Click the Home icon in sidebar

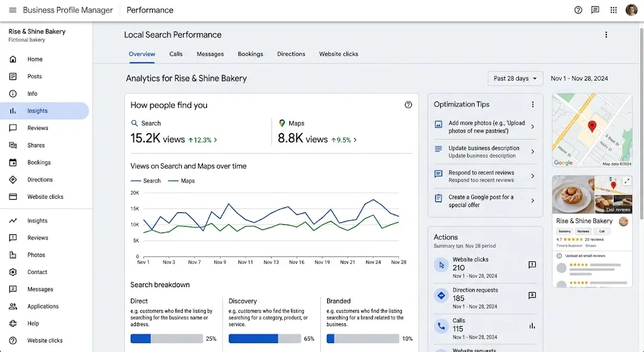point(13,59)
